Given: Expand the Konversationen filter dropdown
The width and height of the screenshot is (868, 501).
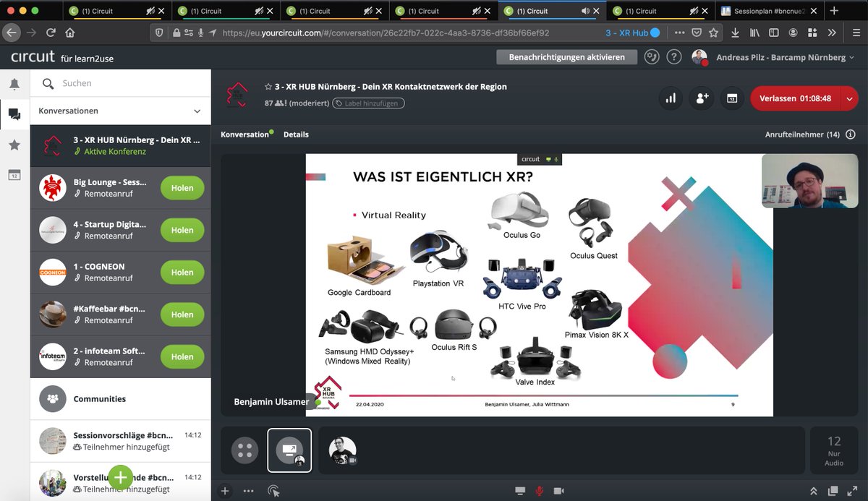Looking at the screenshot, I should 197,111.
